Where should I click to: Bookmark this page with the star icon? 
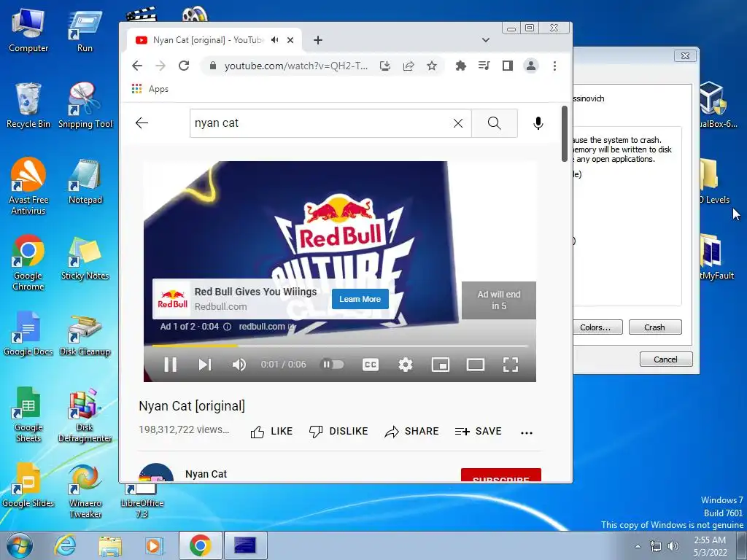(432, 66)
